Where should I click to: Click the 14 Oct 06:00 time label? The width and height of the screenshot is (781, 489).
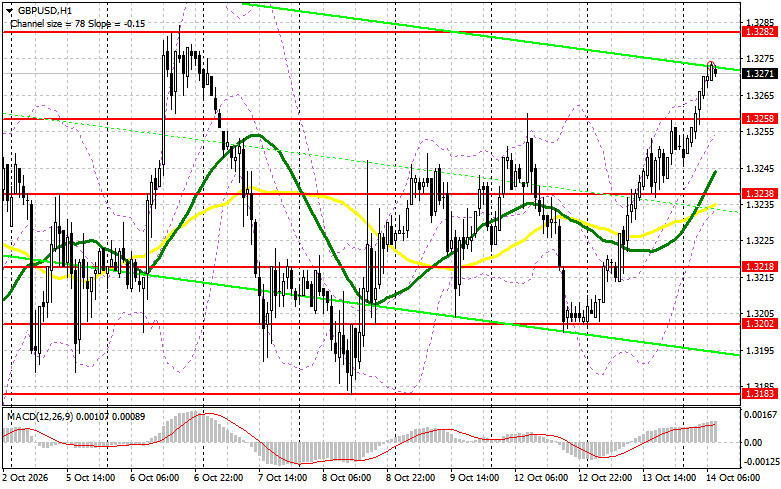pos(734,478)
